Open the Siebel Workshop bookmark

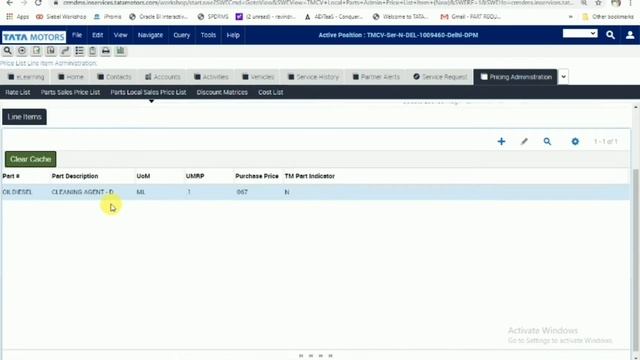[x=61, y=17]
